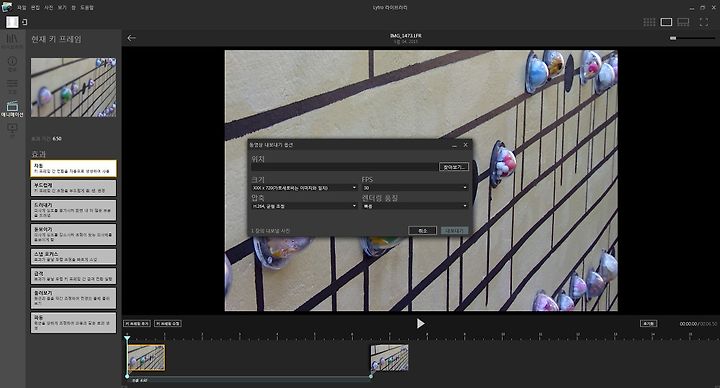Open the 렌더링 품질 dropdown

[415, 206]
